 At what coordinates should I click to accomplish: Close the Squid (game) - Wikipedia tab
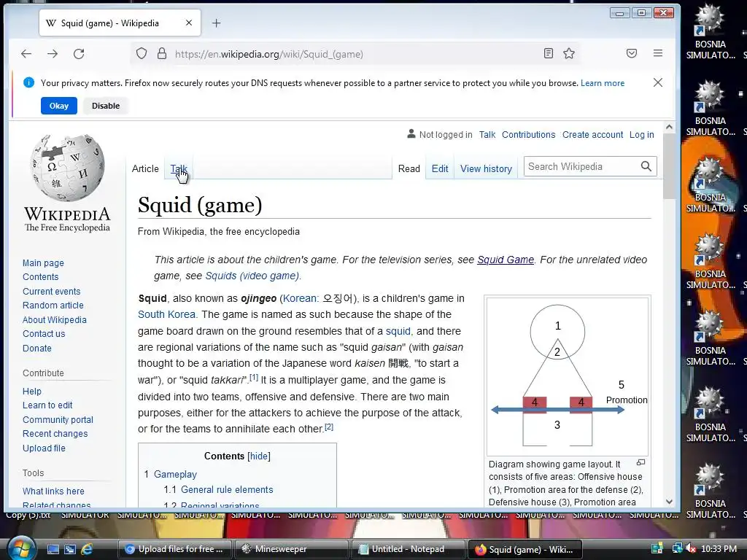click(x=189, y=23)
